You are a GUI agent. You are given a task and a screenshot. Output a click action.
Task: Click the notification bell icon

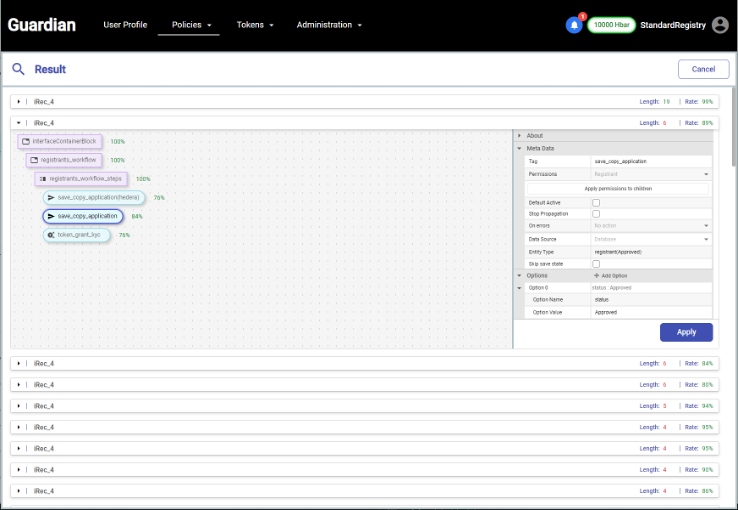click(x=574, y=25)
